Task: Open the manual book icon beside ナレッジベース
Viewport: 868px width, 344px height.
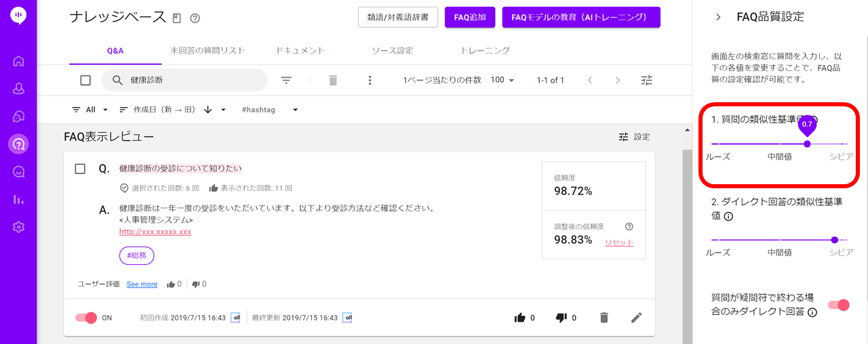Action: pyautogui.click(x=177, y=18)
